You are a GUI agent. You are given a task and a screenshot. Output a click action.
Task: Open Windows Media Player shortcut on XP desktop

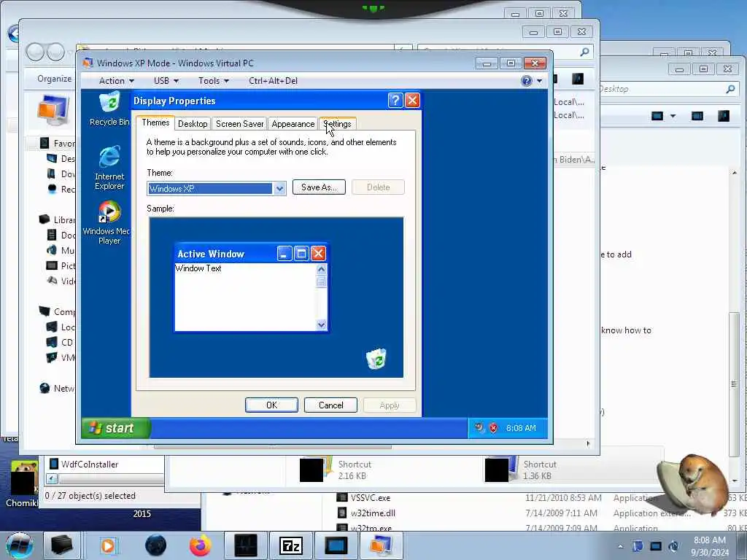108,223
